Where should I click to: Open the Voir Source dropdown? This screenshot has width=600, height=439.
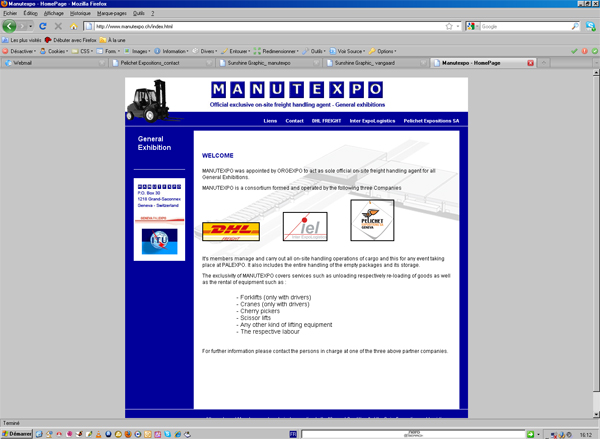(347, 51)
